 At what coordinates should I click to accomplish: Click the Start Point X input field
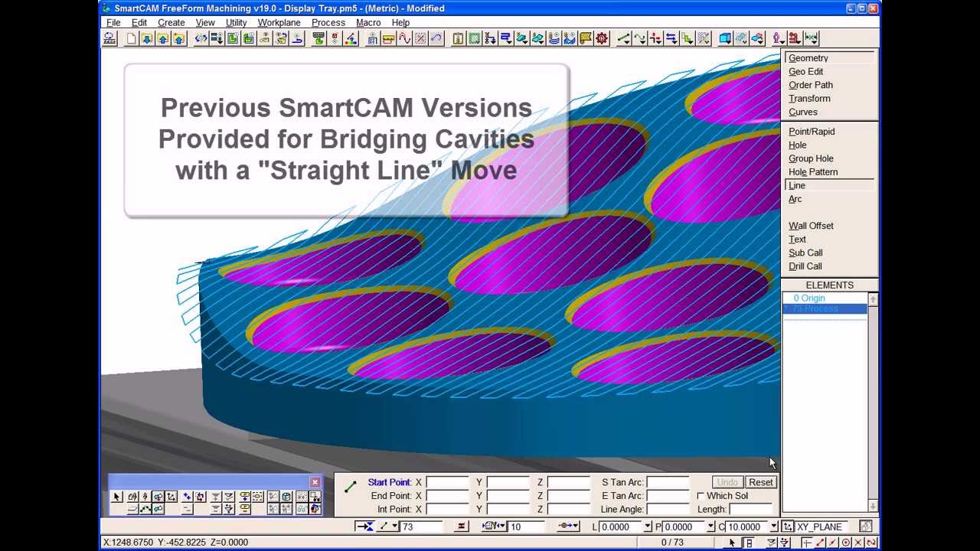click(x=447, y=482)
